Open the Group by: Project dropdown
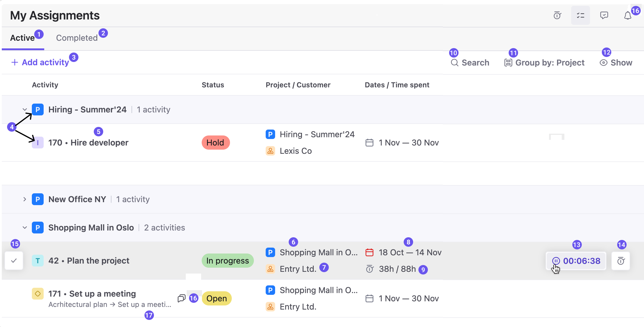This screenshot has height=327, width=644. 544,62
